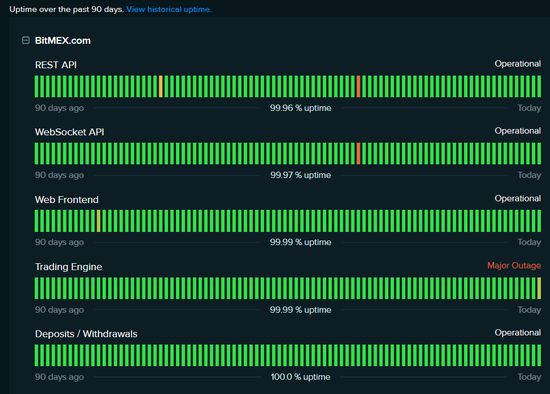The image size is (550, 394).
Task: Click first green bar in Deposits / Withdrawals timeline
Action: pos(36,355)
